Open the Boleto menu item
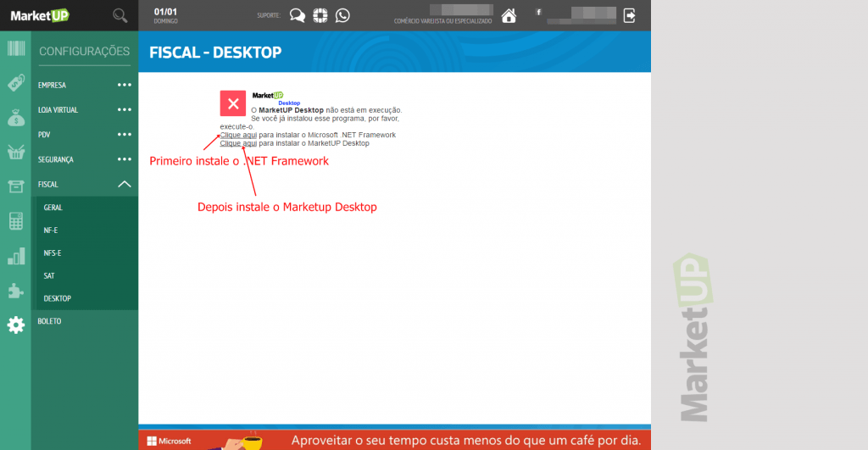Viewport: 868px width, 450px height. click(49, 321)
